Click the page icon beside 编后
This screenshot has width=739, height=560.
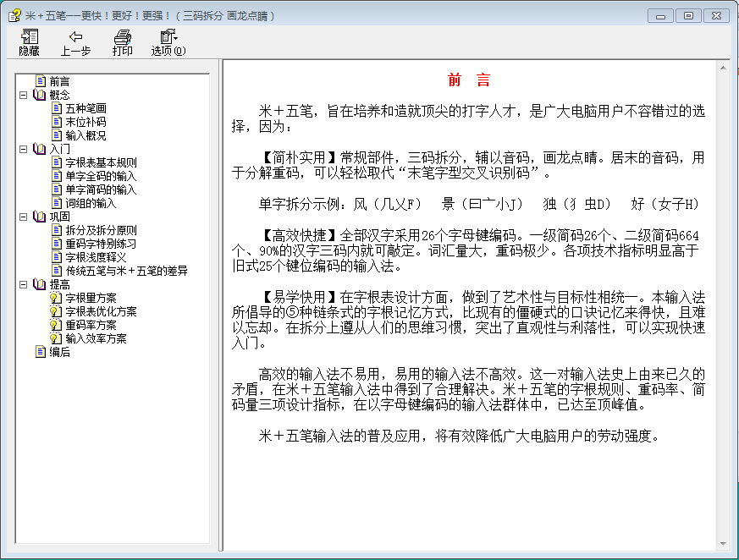click(x=40, y=352)
